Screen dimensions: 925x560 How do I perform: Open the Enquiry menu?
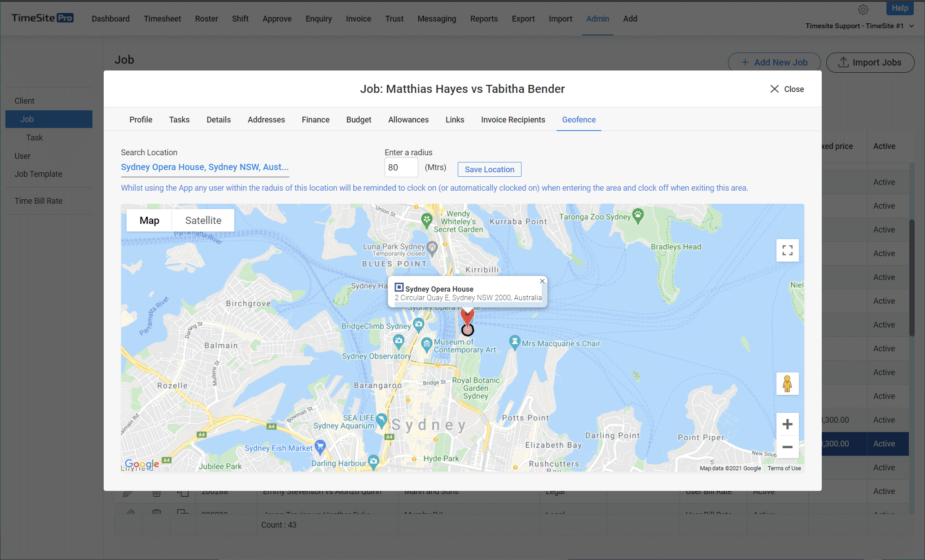(319, 19)
